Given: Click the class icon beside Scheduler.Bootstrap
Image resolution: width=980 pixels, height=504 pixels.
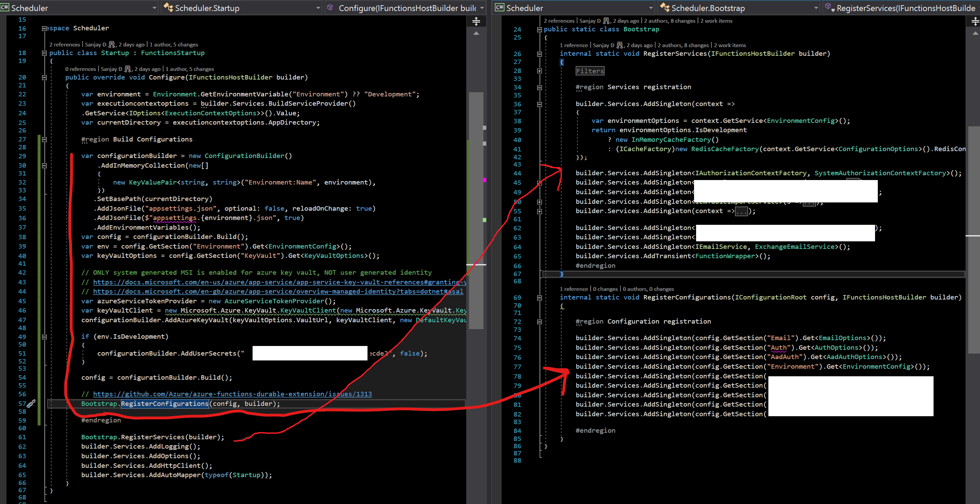Looking at the screenshot, I should pyautogui.click(x=664, y=8).
